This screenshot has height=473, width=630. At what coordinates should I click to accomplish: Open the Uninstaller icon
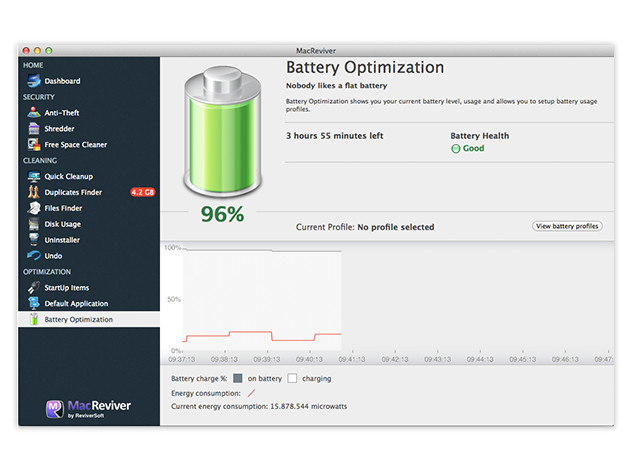(34, 240)
